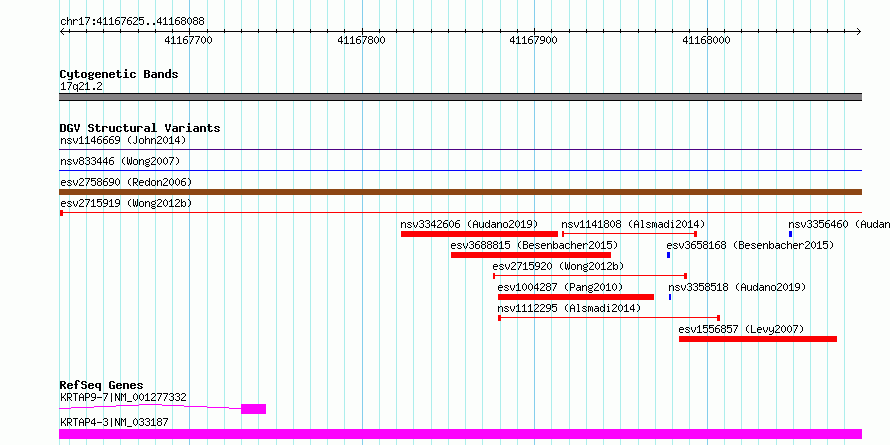Click variant label esv1556857 (Levy2007)

(741, 329)
